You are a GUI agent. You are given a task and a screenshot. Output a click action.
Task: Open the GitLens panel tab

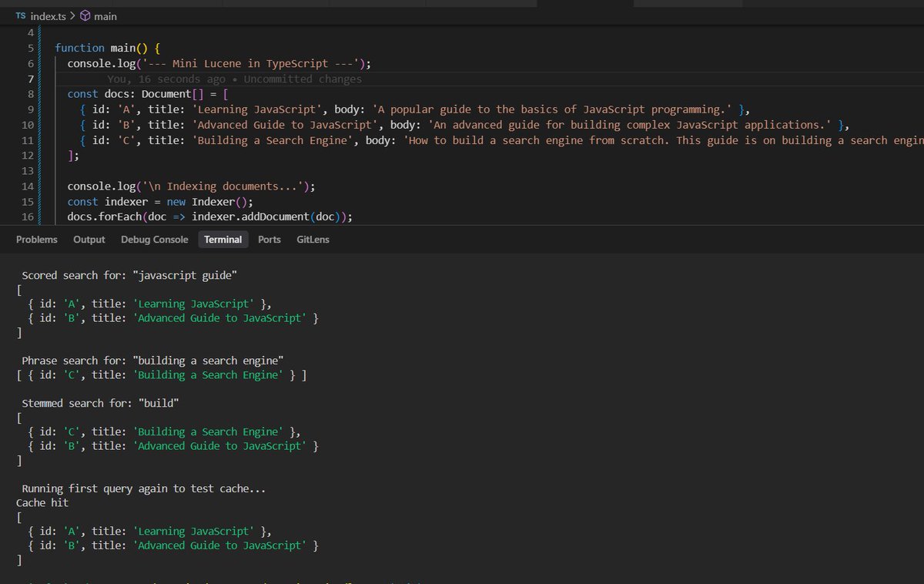[313, 240]
